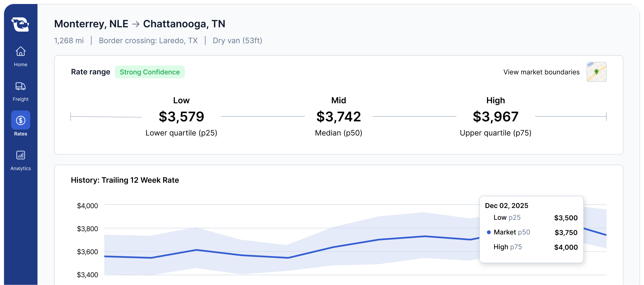Click the Low rate value $3,579
The height and width of the screenshot is (285, 644).
point(181,117)
